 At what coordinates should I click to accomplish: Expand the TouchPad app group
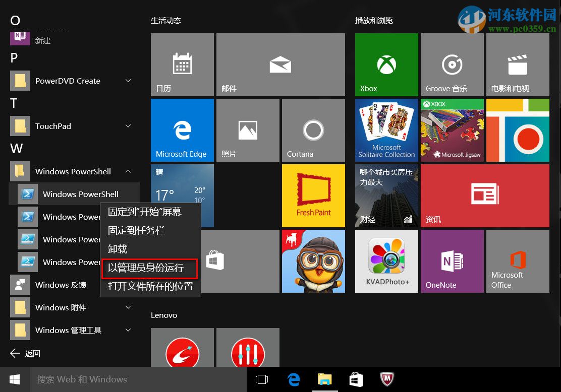click(x=128, y=126)
